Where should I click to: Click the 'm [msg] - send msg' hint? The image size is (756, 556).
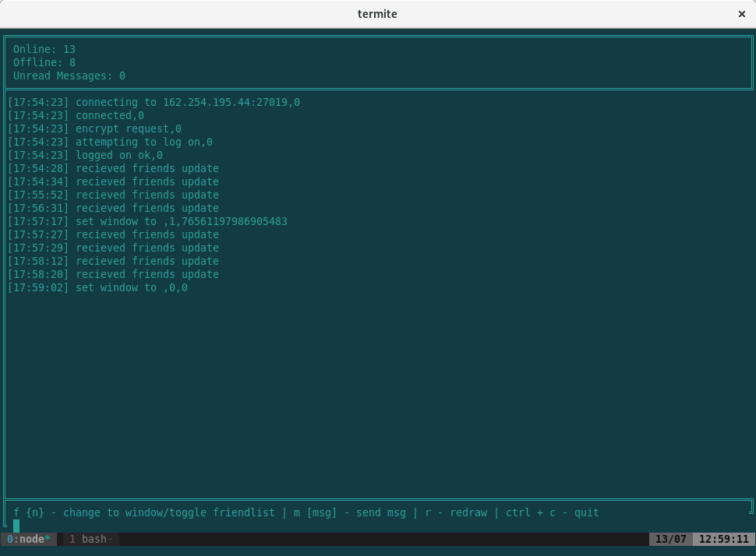click(x=350, y=512)
